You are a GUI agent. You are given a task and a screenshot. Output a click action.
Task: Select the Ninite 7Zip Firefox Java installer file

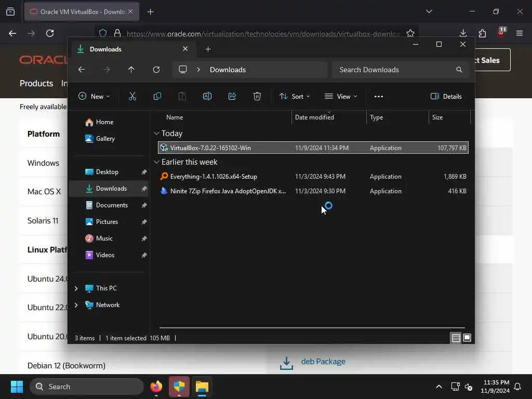pos(313,191)
